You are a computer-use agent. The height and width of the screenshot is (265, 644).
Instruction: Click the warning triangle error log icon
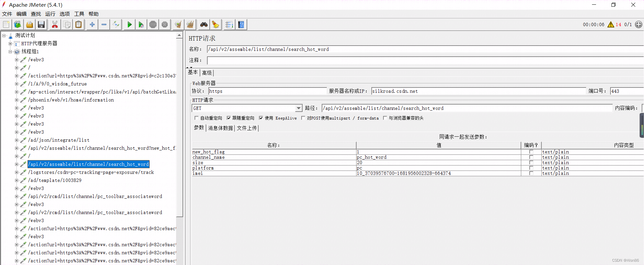[611, 24]
